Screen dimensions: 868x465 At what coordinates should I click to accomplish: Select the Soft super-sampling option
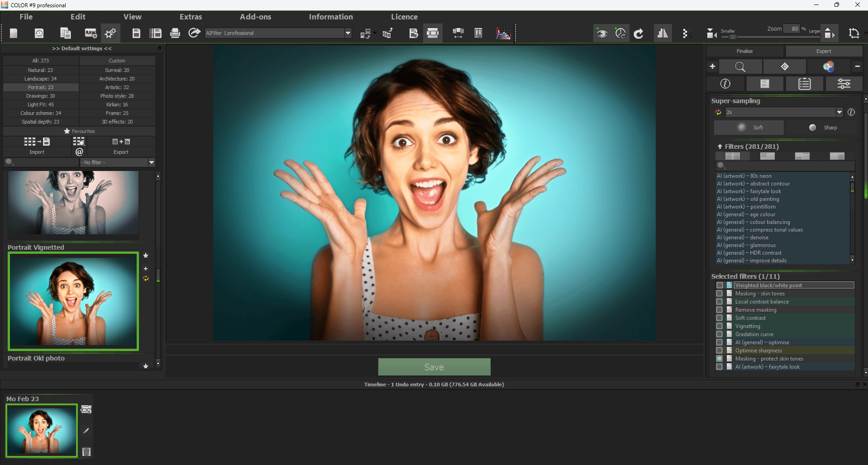point(749,128)
